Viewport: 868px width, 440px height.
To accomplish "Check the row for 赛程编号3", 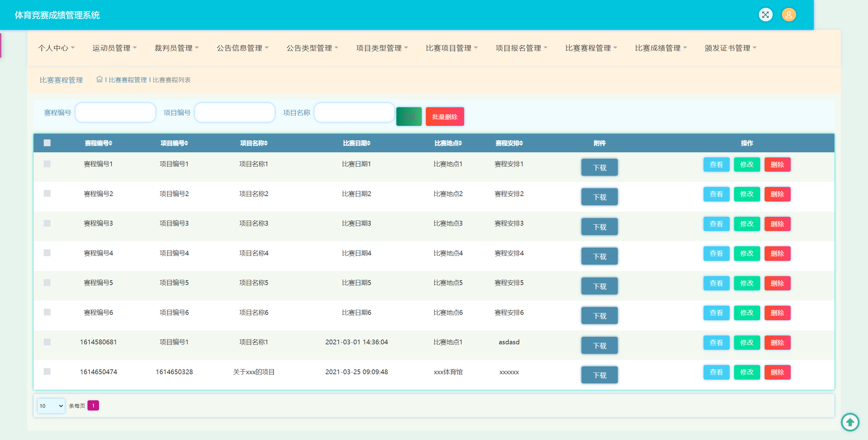I will (x=47, y=223).
